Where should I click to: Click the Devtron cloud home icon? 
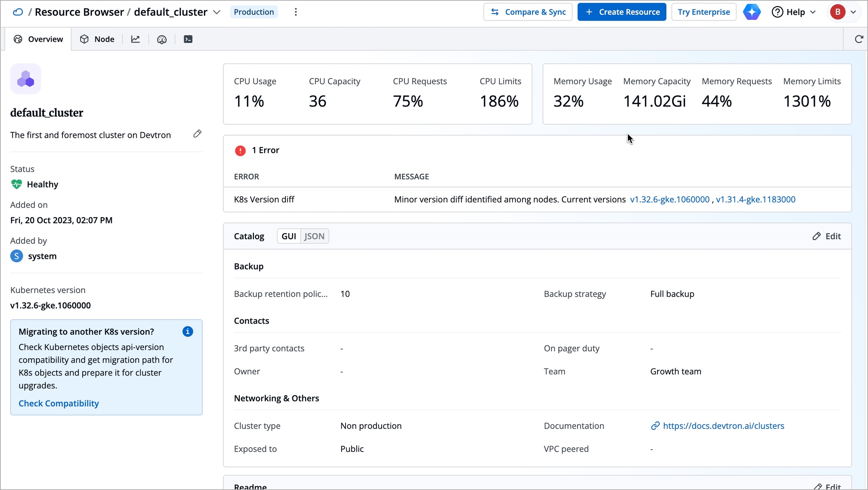18,12
